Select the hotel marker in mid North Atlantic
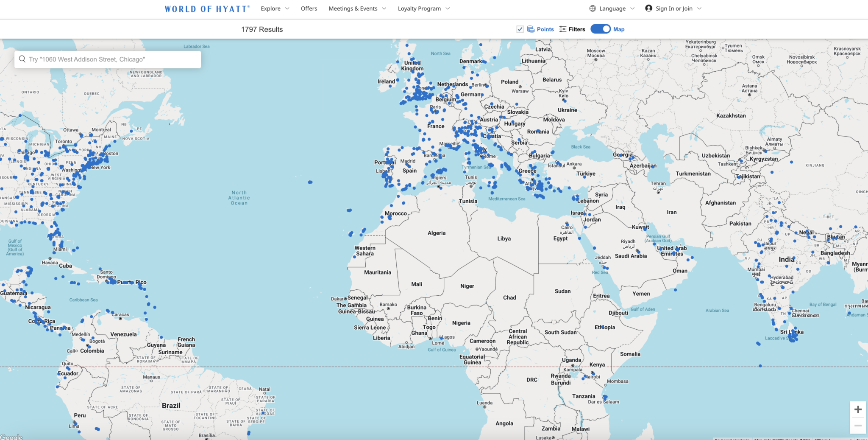Image resolution: width=868 pixels, height=440 pixels. [x=310, y=182]
